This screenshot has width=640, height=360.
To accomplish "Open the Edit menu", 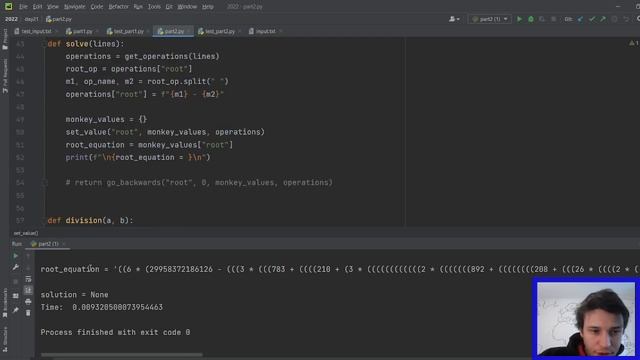I will coord(37,7).
